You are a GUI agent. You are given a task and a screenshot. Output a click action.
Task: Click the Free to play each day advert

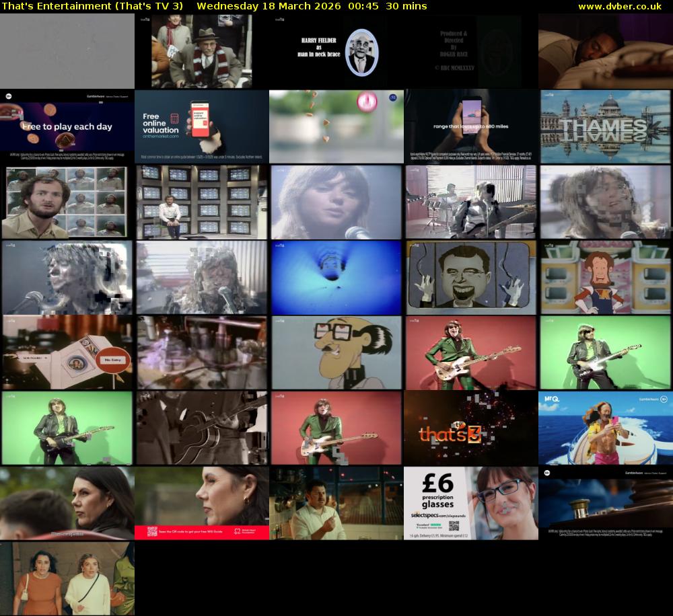tap(67, 126)
